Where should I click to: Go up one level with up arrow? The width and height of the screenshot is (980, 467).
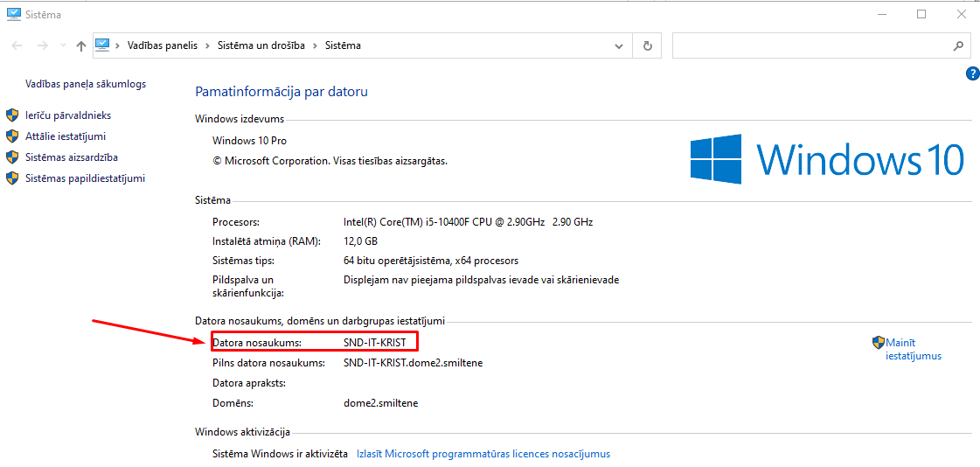(x=80, y=45)
